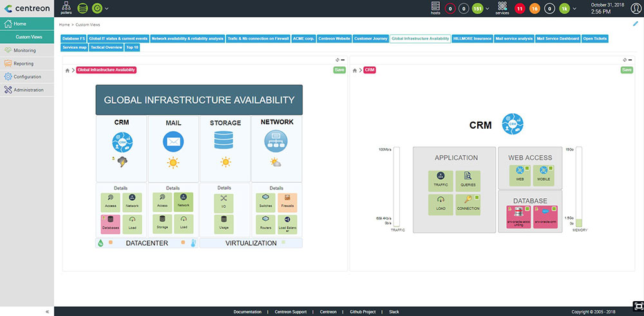Click the Memory gauge bar
The height and width of the screenshot is (316, 644).
coord(578,187)
